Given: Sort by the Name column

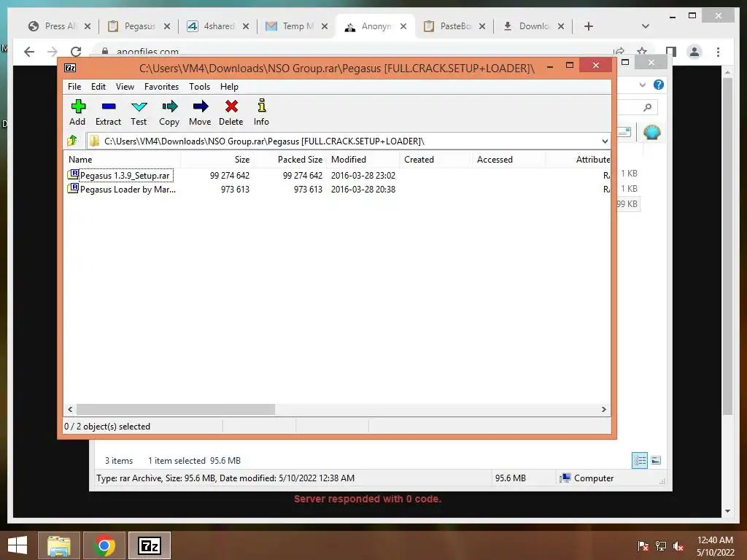Looking at the screenshot, I should [x=122, y=160].
